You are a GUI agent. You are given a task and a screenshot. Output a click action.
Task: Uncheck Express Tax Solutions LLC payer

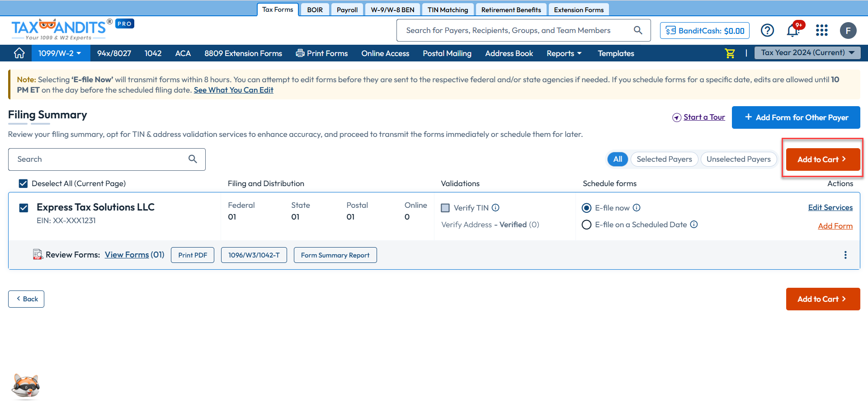24,208
